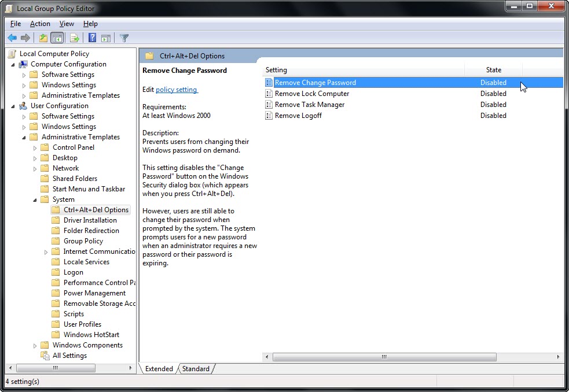Click the Filter funnel toolbar icon
Screen dimensions: 569x392
tap(124, 38)
